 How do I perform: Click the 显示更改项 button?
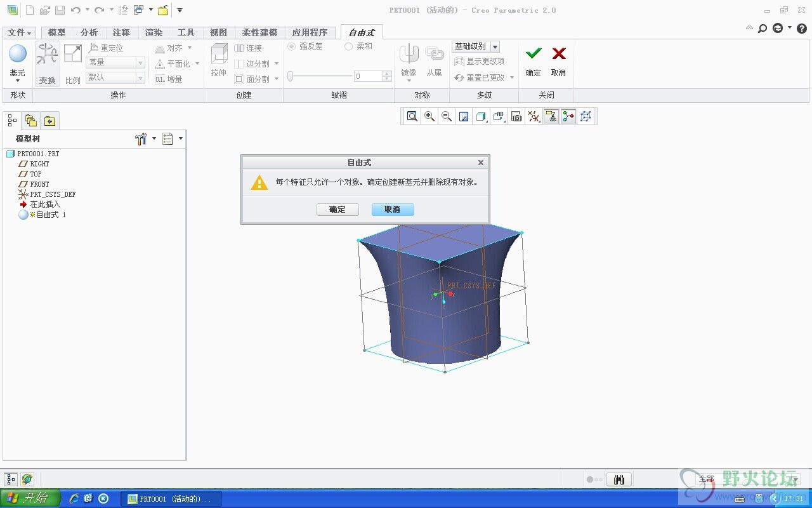[x=480, y=62]
